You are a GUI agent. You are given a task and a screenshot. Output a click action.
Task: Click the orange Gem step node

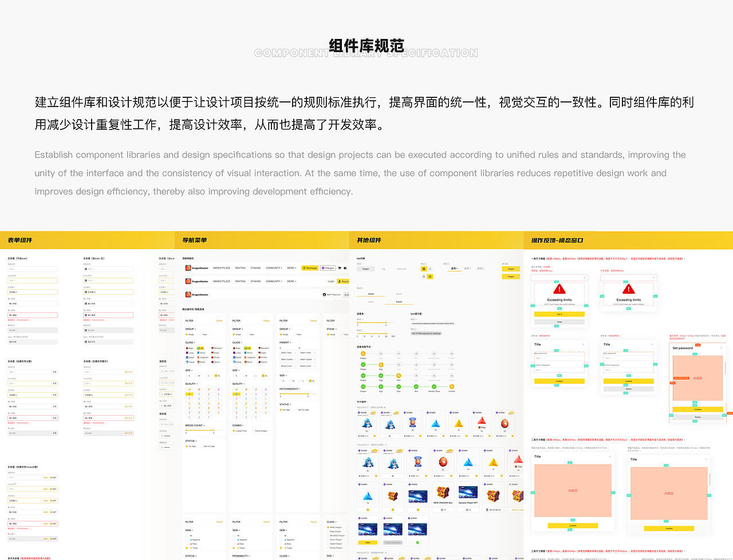tap(399, 376)
